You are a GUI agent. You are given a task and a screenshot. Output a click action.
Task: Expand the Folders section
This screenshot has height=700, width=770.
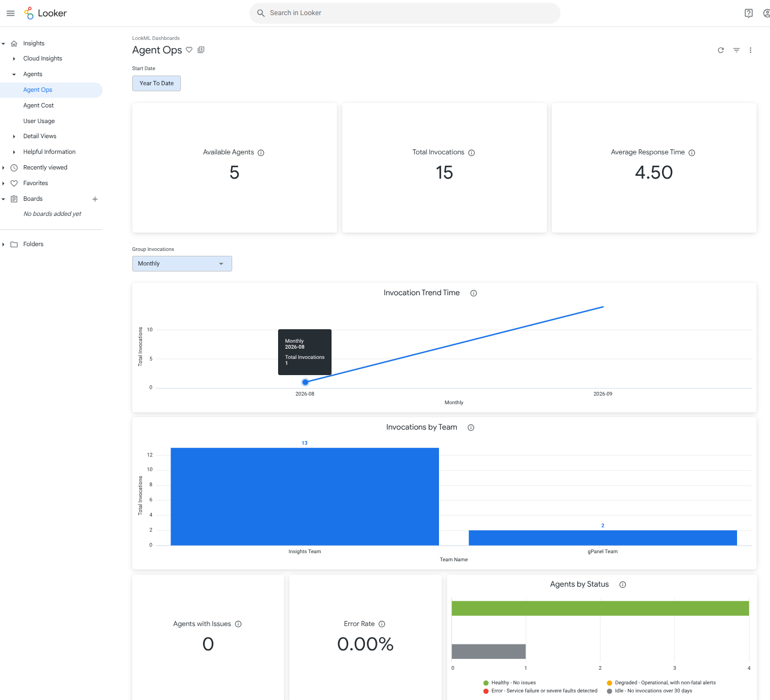coord(3,244)
